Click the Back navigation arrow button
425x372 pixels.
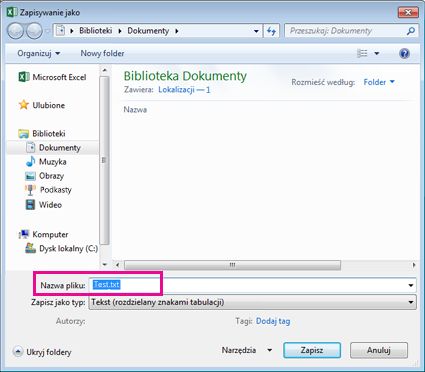click(x=15, y=31)
